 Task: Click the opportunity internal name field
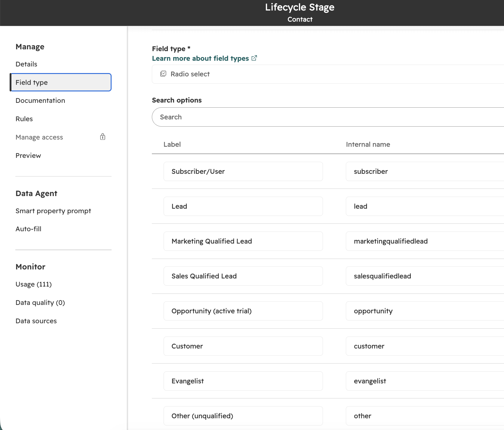pyautogui.click(x=425, y=311)
